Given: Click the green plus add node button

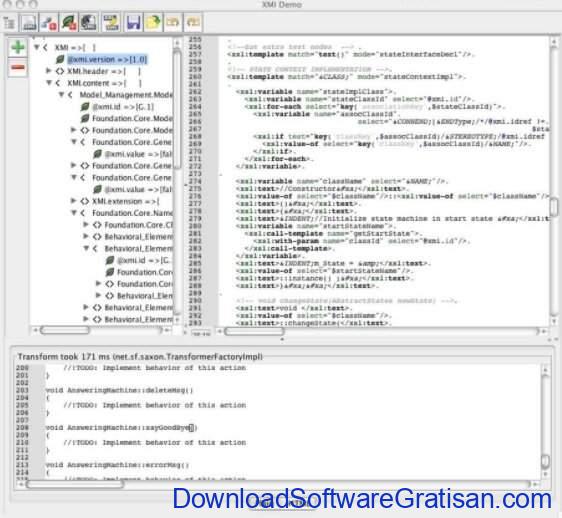Looking at the screenshot, I should coord(18,47).
